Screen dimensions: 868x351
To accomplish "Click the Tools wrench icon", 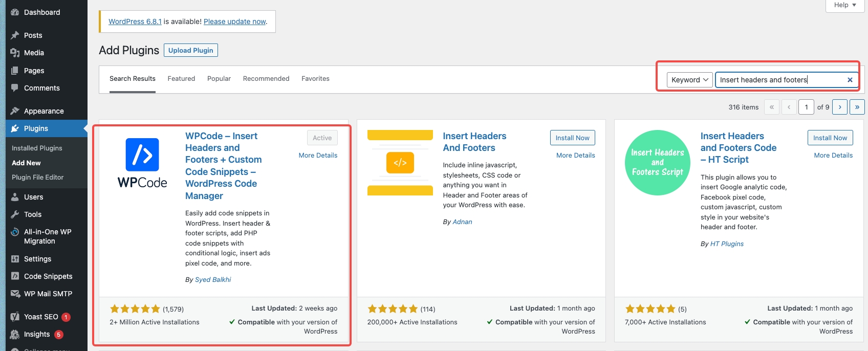I will (15, 214).
